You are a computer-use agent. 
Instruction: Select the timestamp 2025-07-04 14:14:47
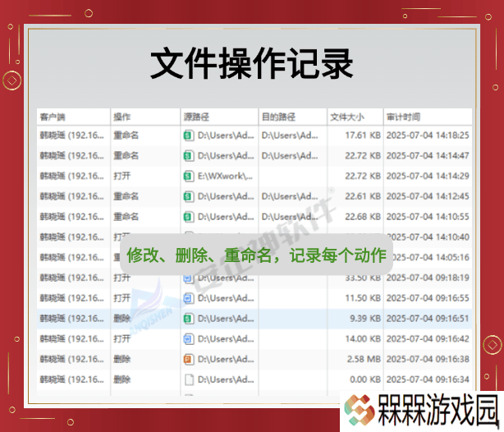pyautogui.click(x=428, y=156)
